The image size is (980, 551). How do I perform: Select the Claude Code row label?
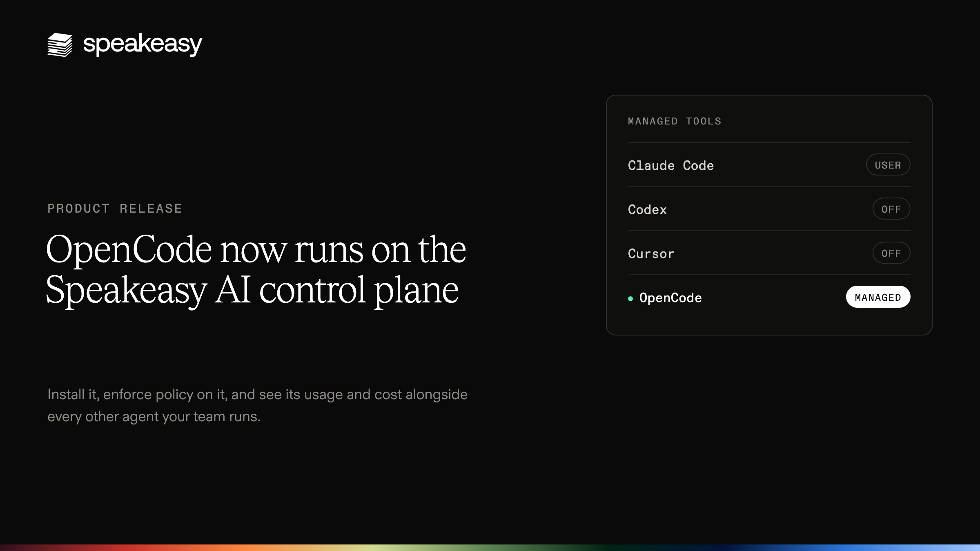pyautogui.click(x=671, y=165)
